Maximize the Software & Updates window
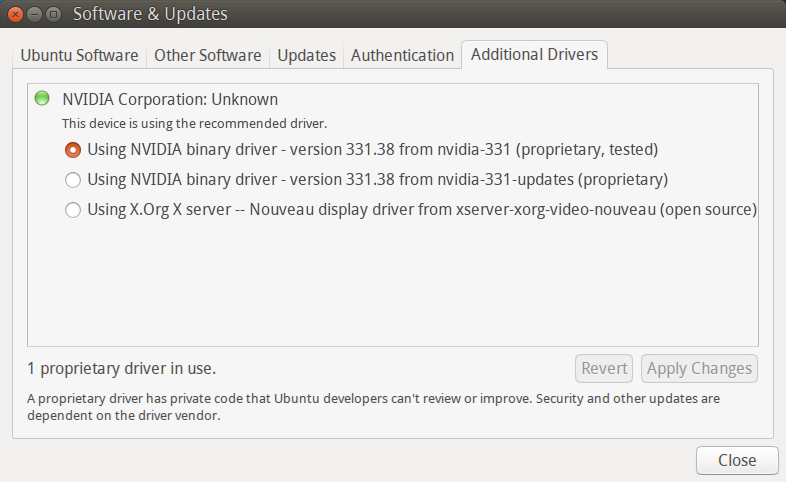Viewport: 786px width, 482px height. pos(53,14)
